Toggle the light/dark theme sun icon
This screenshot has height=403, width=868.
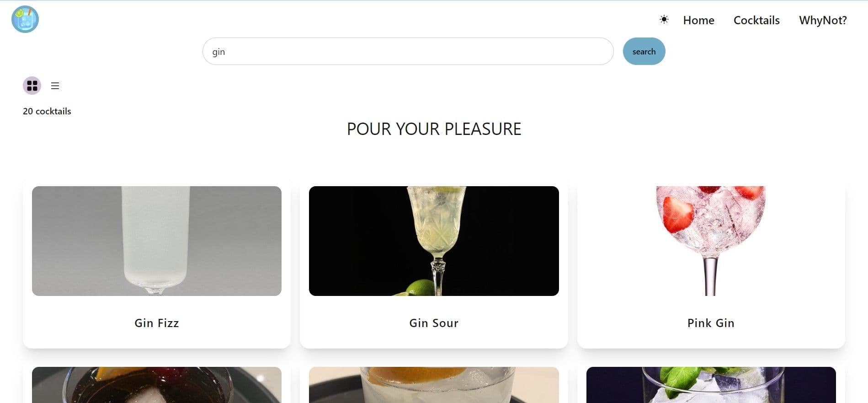point(664,19)
